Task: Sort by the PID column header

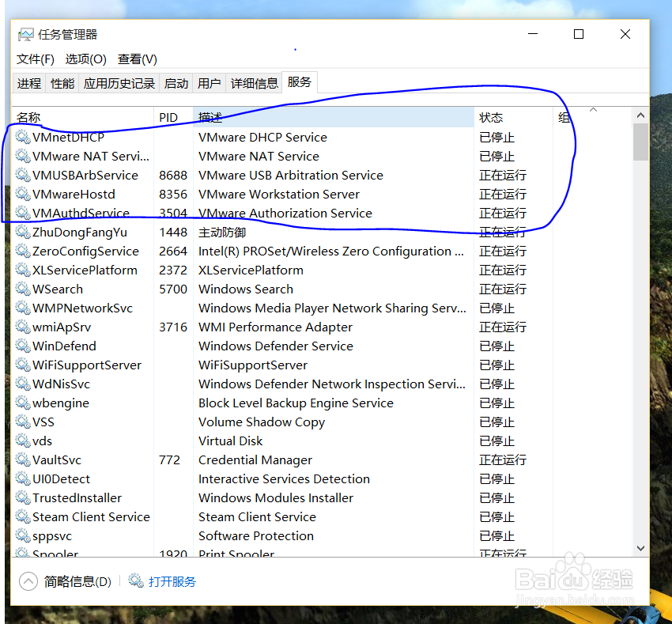Action: 174,117
